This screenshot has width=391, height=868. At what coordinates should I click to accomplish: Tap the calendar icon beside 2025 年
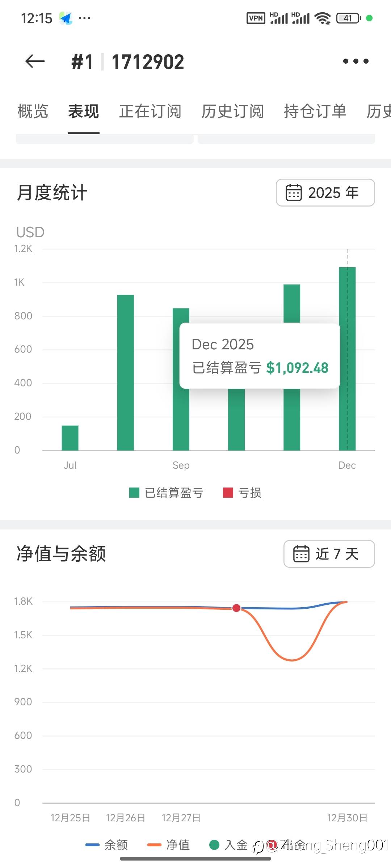294,192
